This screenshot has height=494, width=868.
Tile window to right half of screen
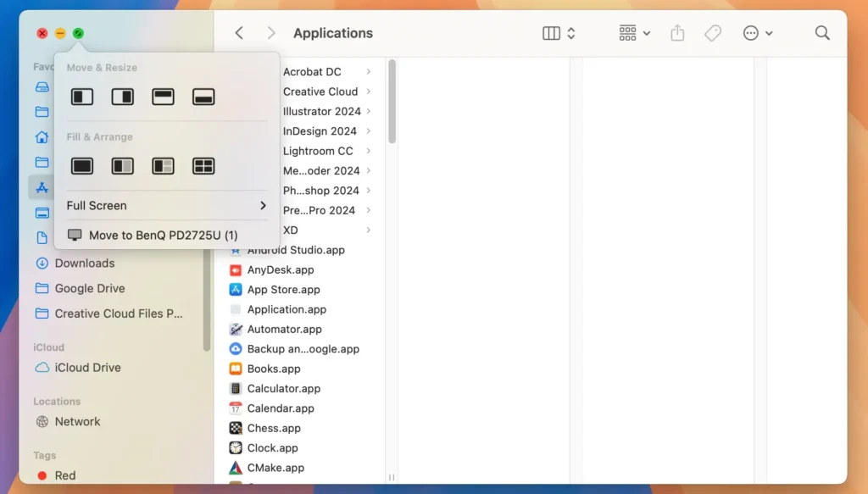point(122,97)
